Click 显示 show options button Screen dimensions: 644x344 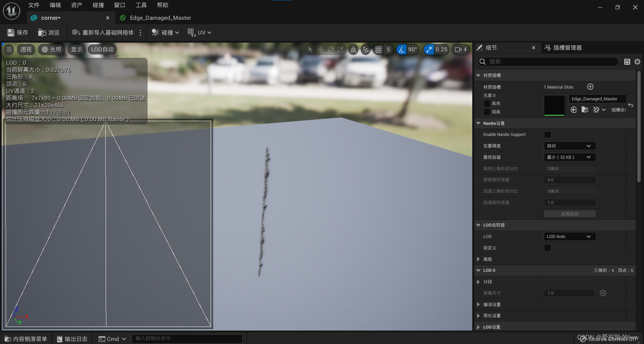pyautogui.click(x=76, y=50)
